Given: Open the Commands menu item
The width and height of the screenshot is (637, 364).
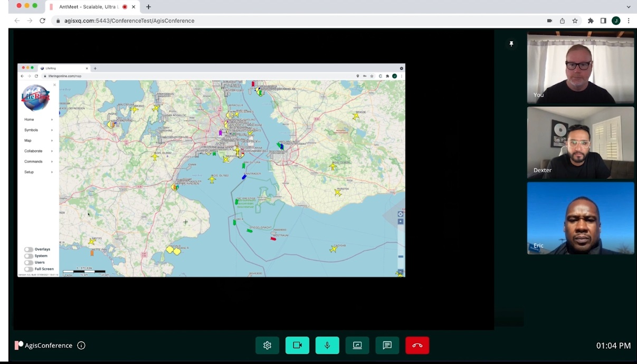Looking at the screenshot, I should [33, 161].
